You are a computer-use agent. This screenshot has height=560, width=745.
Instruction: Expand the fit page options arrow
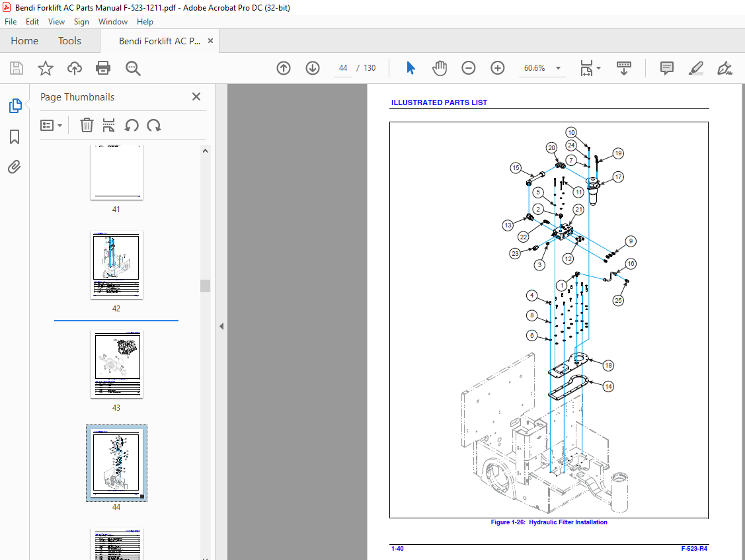tap(599, 68)
